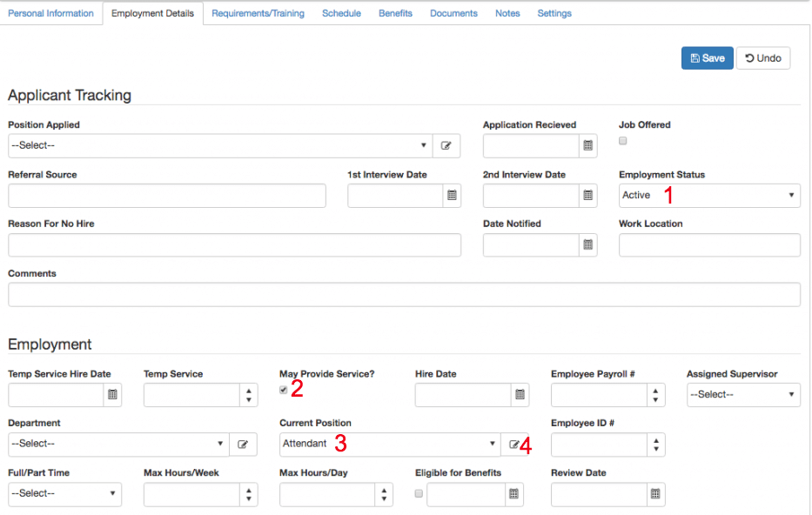Open the Date Notified calendar picker
Screen dimensions: 812x515
[x=588, y=244]
